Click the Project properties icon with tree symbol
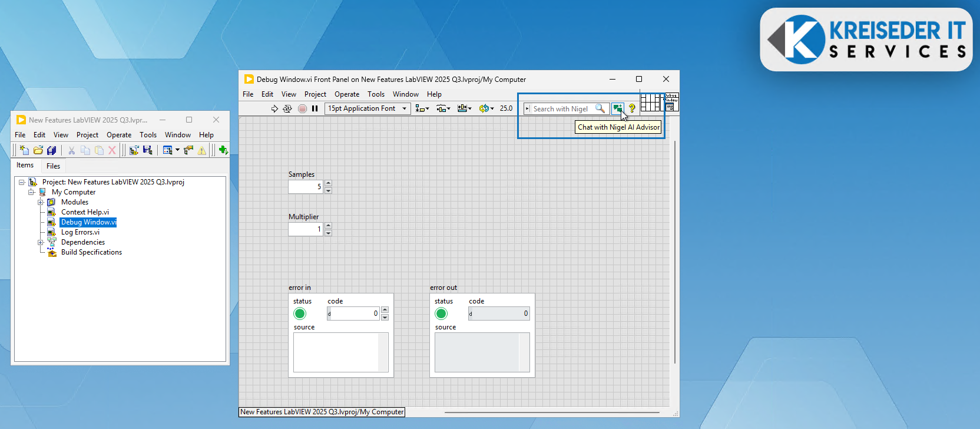Image resolution: width=980 pixels, height=429 pixels. tap(134, 150)
